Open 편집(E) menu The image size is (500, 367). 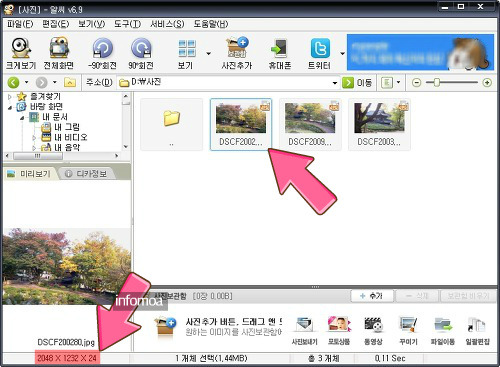[56, 24]
